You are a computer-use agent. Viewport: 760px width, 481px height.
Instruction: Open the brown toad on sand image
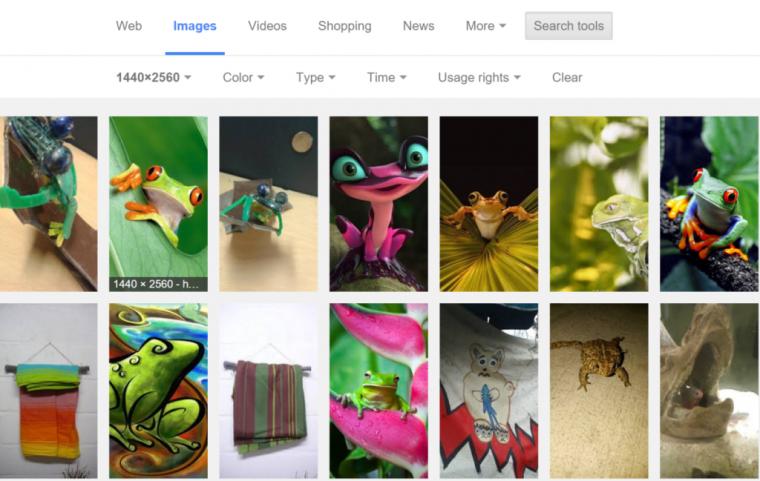tap(599, 391)
